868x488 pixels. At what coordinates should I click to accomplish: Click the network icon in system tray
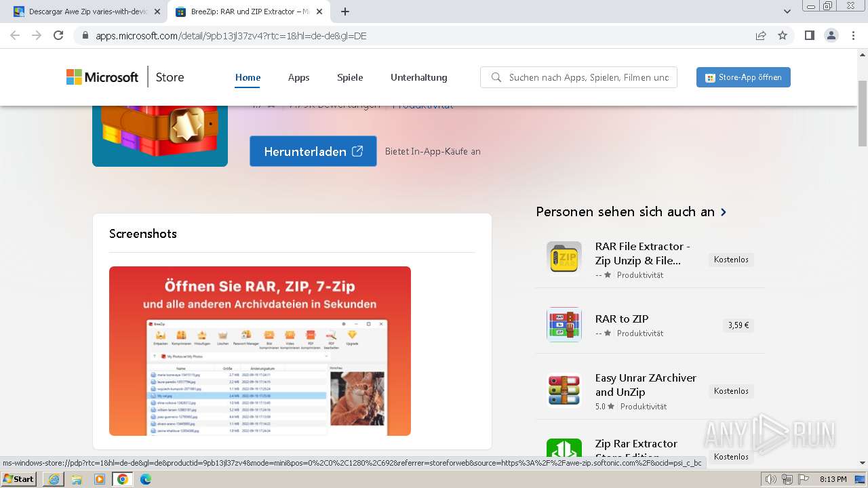pyautogui.click(x=787, y=479)
